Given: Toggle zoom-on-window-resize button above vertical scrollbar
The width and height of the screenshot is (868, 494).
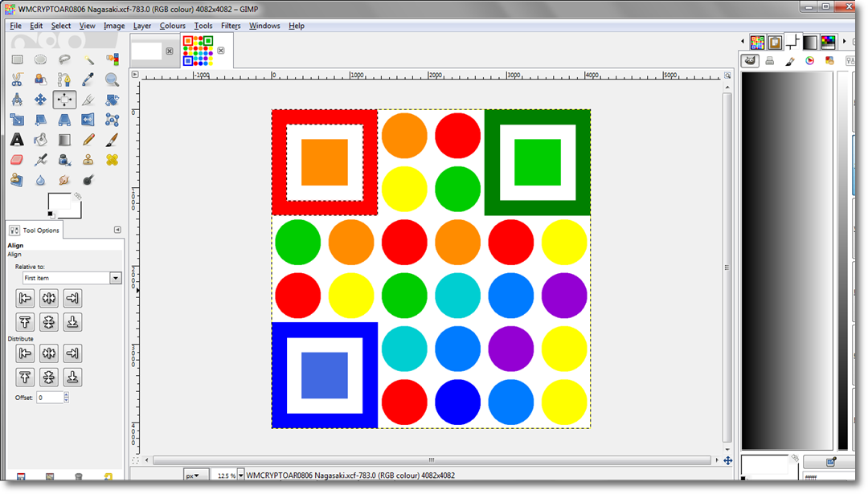Looking at the screenshot, I should (x=727, y=76).
